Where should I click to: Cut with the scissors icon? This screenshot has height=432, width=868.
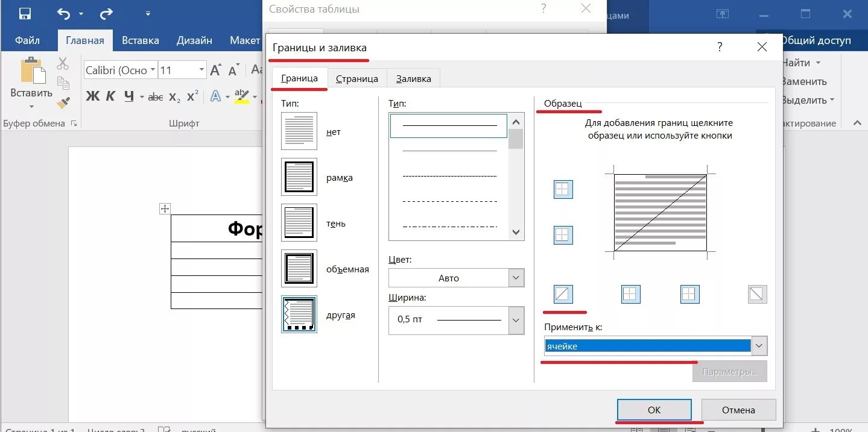coord(63,63)
